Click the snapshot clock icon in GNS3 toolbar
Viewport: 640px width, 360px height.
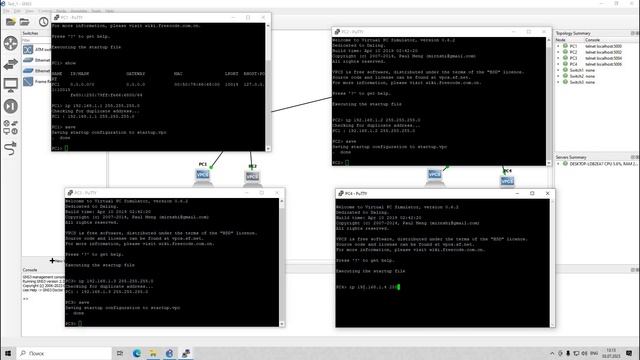tap(43, 22)
